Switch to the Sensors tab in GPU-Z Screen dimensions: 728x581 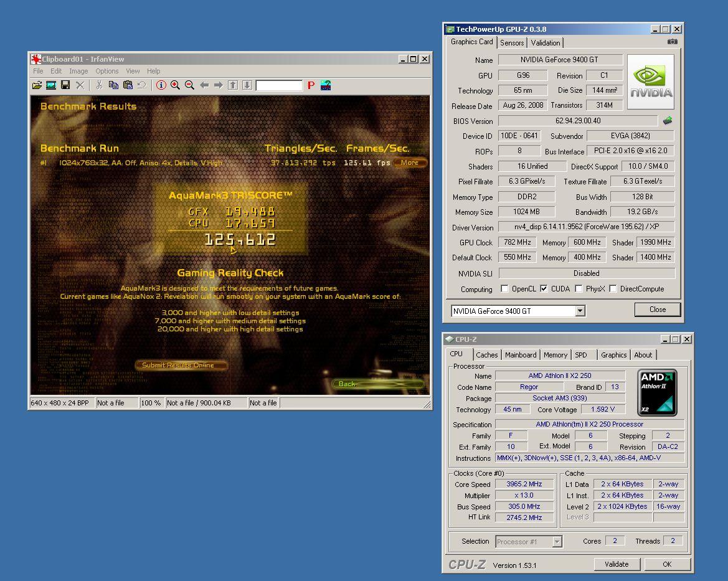[512, 43]
